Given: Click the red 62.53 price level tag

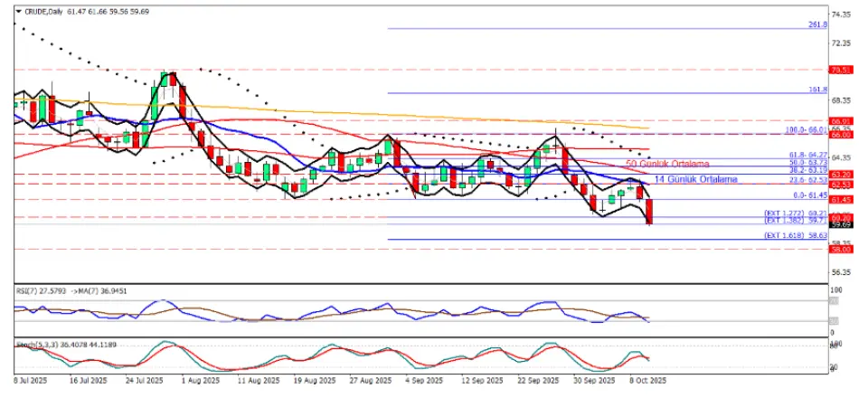Looking at the screenshot, I should pyautogui.click(x=842, y=185).
